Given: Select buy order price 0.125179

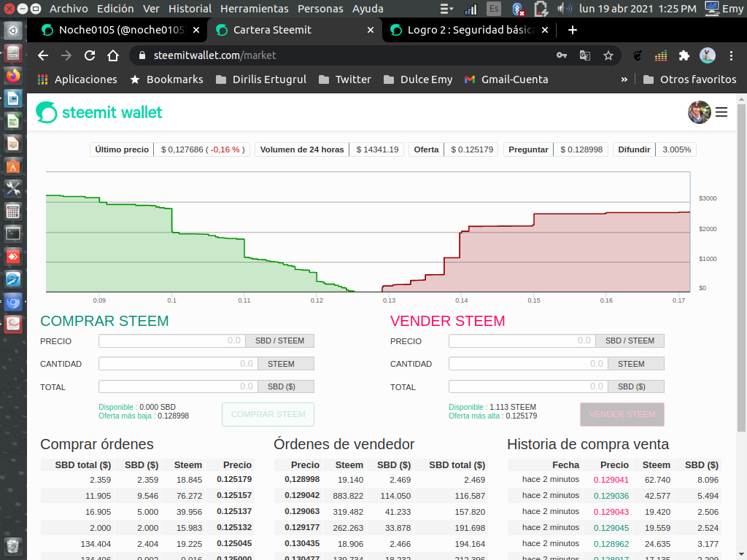Looking at the screenshot, I should pos(234,479).
